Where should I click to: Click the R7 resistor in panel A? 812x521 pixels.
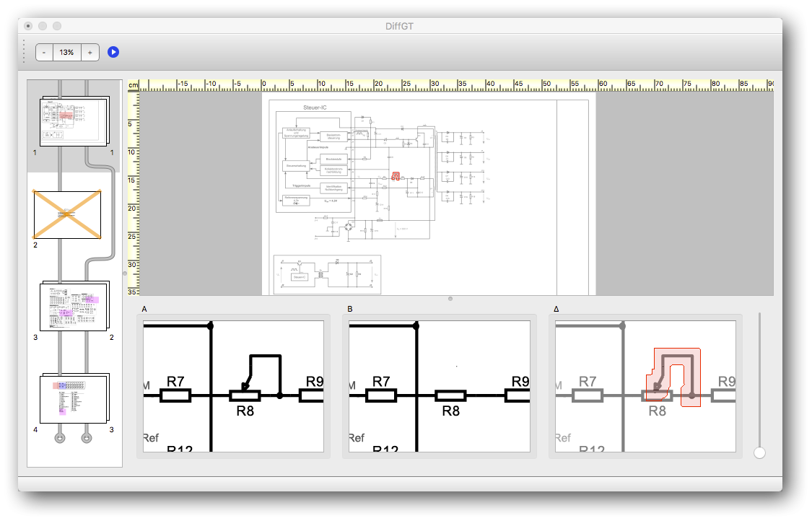point(175,396)
